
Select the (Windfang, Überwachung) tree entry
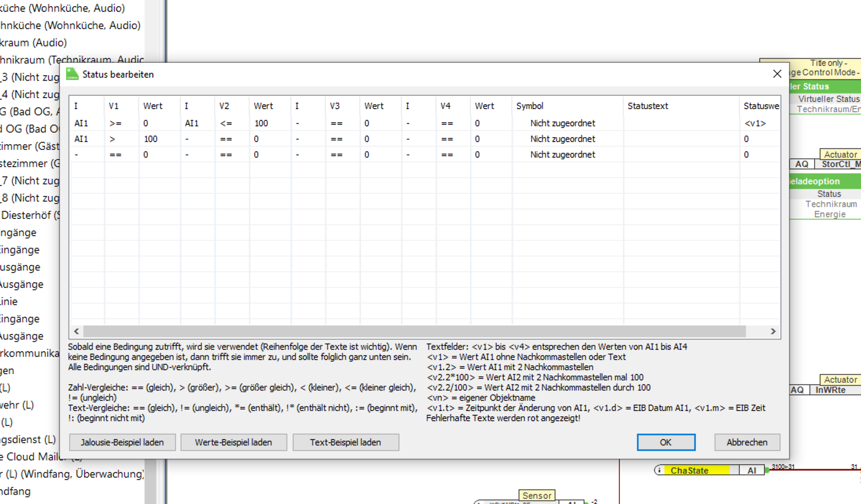tap(72, 474)
